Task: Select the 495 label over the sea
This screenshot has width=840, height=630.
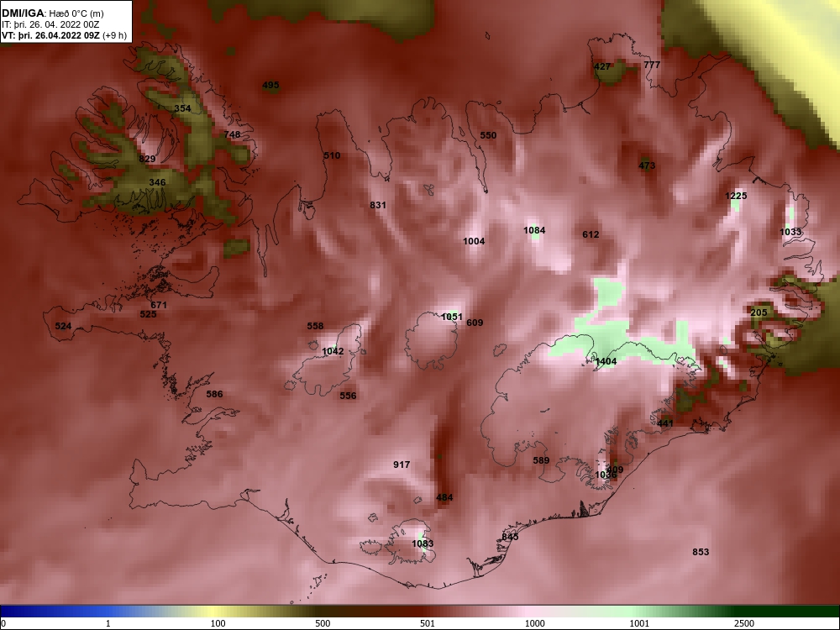Action: [x=270, y=85]
